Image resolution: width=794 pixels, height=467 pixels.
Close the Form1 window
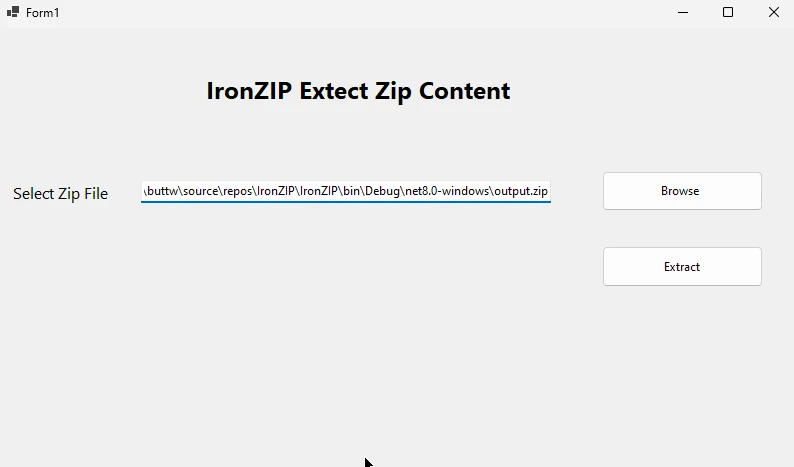coord(773,12)
